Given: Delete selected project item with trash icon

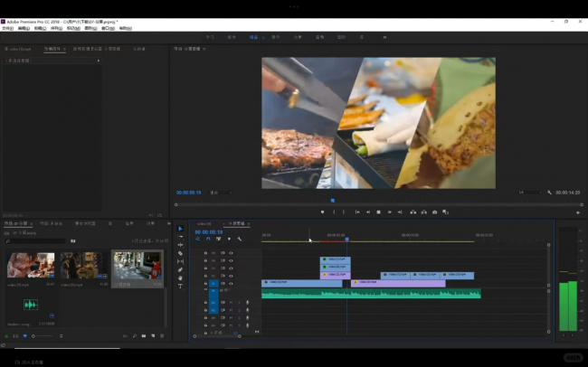Looking at the screenshot, I should tap(162, 336).
